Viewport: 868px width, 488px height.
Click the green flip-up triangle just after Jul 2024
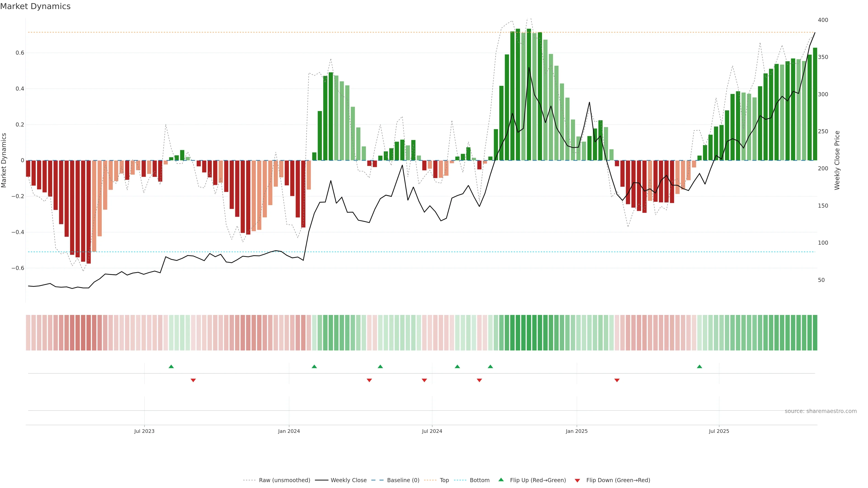coord(457,366)
